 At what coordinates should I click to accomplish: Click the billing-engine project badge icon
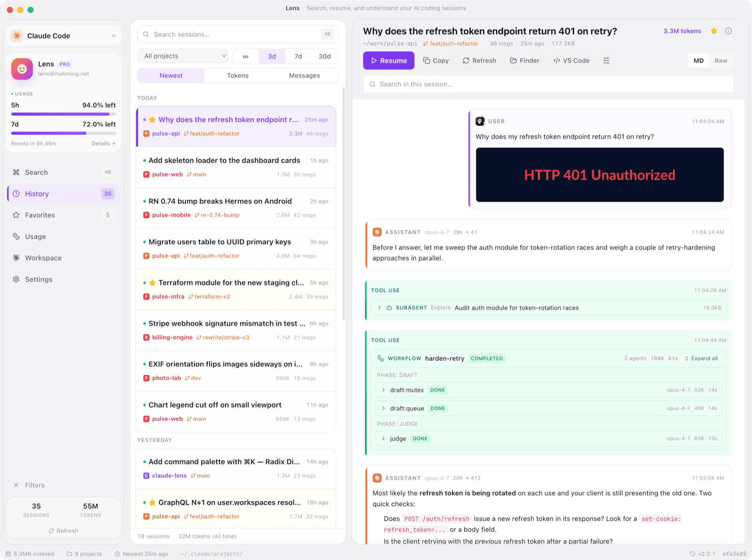147,338
